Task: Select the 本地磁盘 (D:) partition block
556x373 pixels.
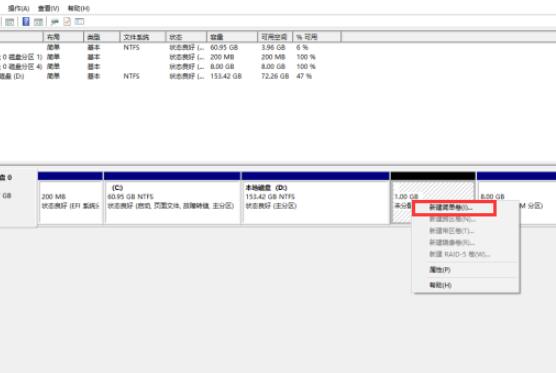Action: [x=316, y=198]
